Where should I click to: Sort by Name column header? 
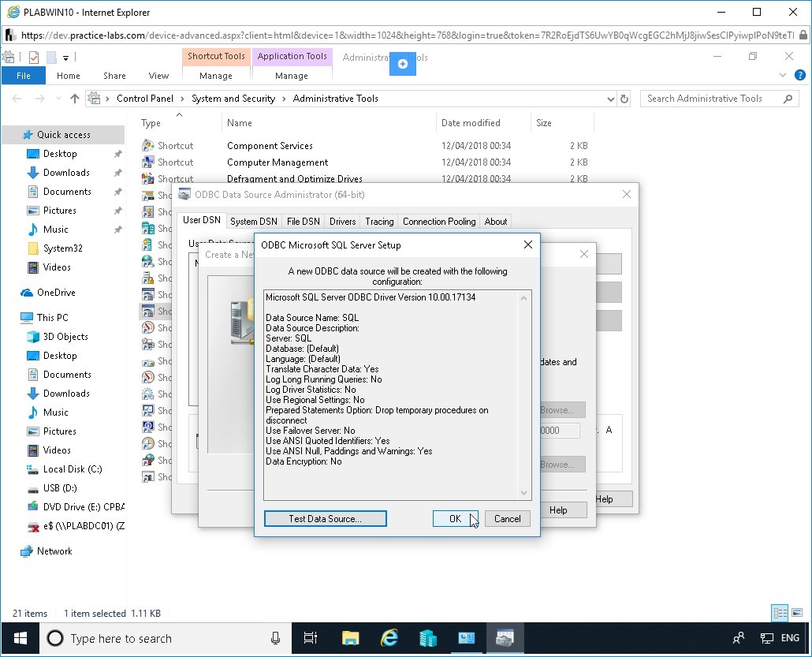point(239,123)
